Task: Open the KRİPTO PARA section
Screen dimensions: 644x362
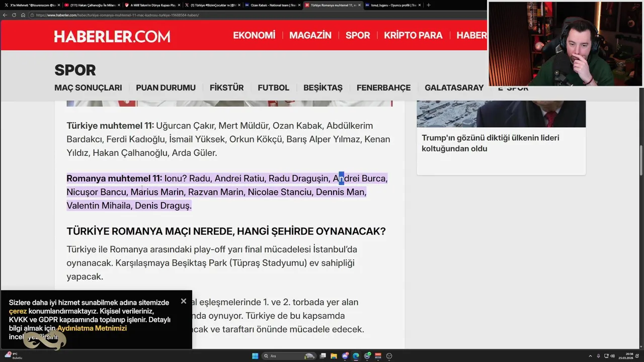Action: [x=413, y=35]
